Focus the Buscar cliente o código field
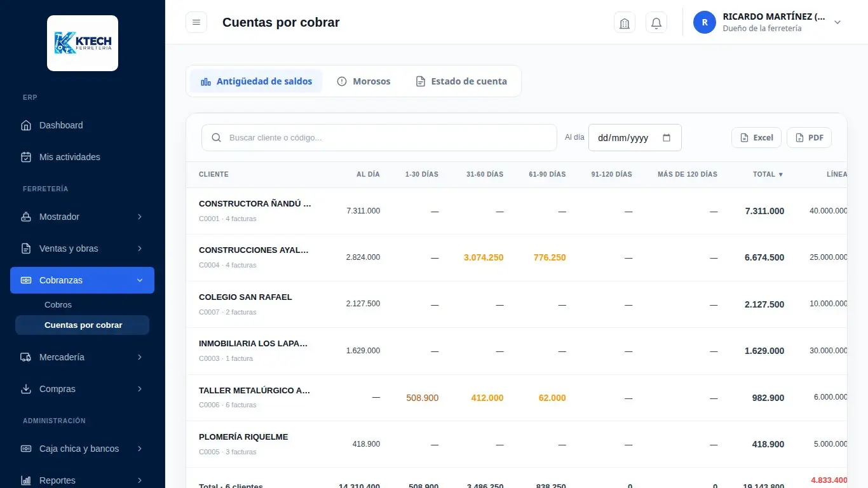Screen dimensions: 868x488 (x=379, y=137)
